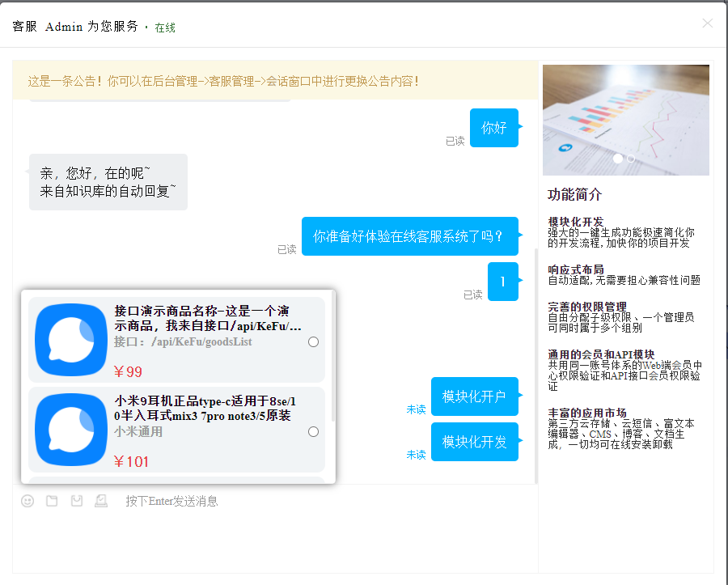Viewport: 728px width, 585px height.
Task: Select the radio button for 小米9耳机 product
Action: coord(314,432)
